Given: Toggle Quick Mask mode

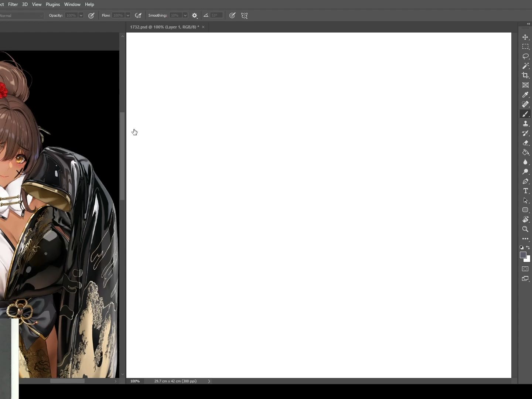Looking at the screenshot, I should pyautogui.click(x=525, y=269).
